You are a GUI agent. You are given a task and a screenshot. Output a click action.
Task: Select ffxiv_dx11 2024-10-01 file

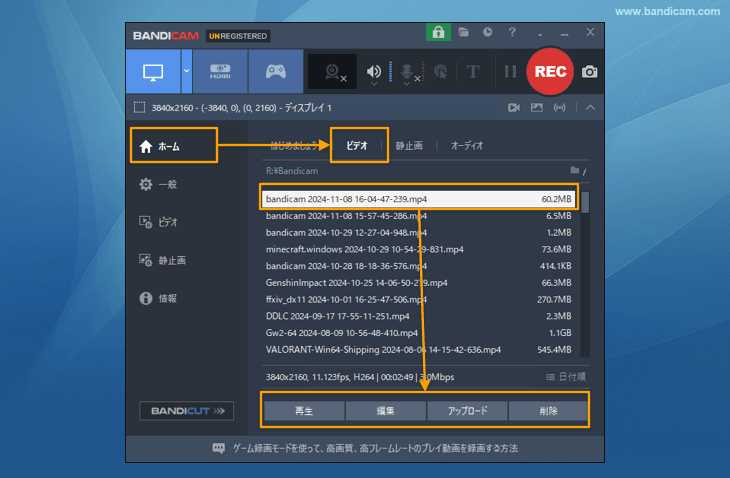pyautogui.click(x=418, y=300)
